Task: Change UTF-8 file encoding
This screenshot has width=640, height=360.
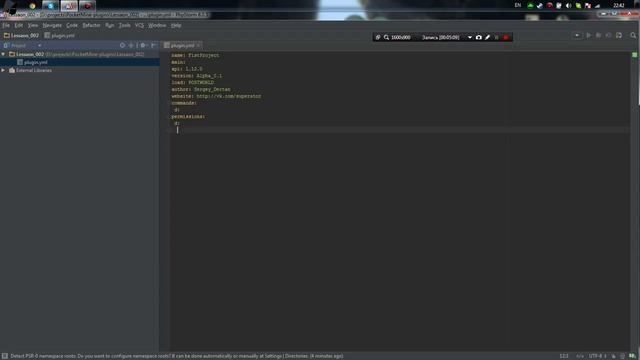Action: tap(597, 356)
